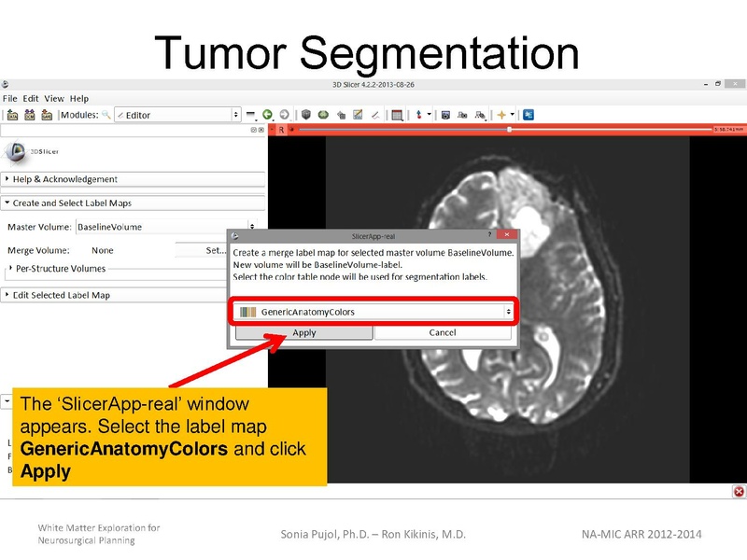Open the File menu

coord(8,97)
